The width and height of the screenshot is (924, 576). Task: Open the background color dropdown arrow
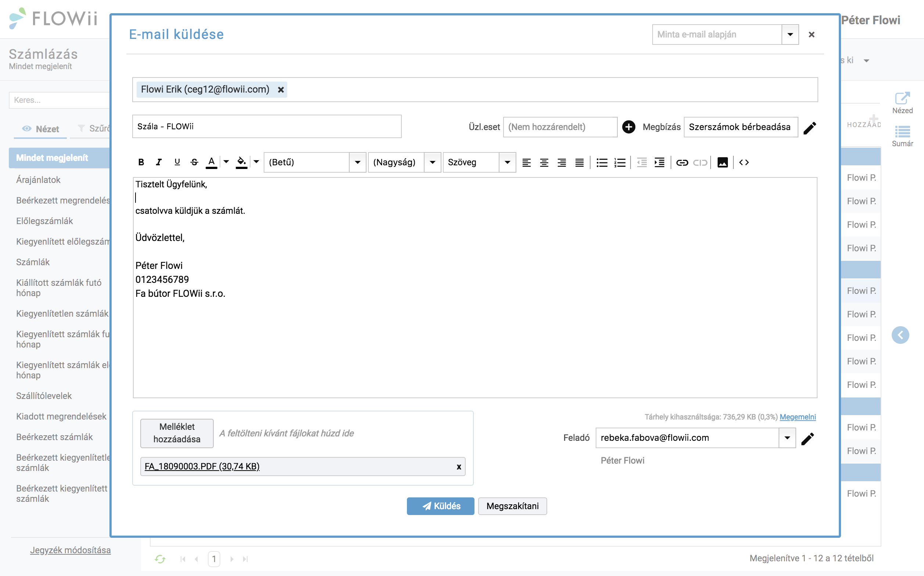point(256,162)
